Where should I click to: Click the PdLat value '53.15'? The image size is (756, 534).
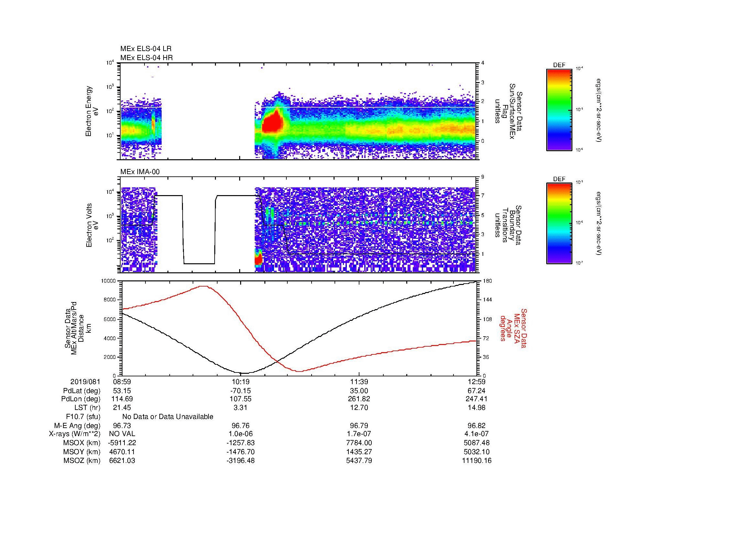[x=122, y=391]
